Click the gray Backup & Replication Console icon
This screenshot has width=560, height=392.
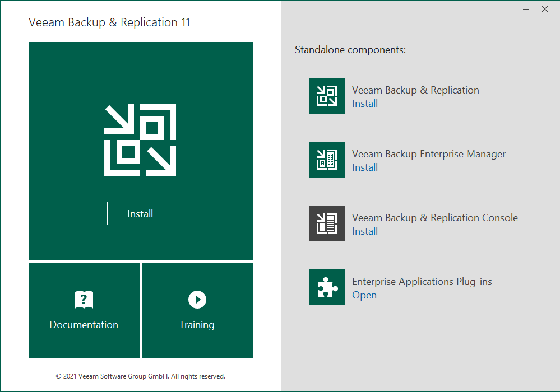[x=327, y=223]
